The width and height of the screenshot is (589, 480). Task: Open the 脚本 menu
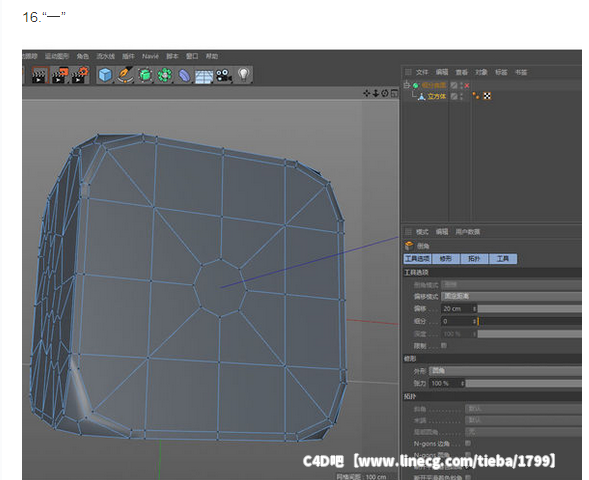click(172, 56)
